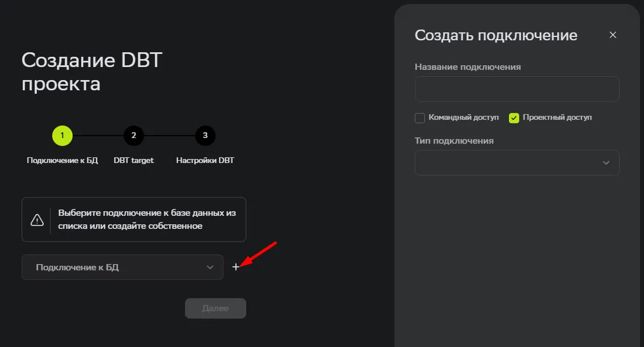Open the Подключение к БД dropdown

pos(122,267)
